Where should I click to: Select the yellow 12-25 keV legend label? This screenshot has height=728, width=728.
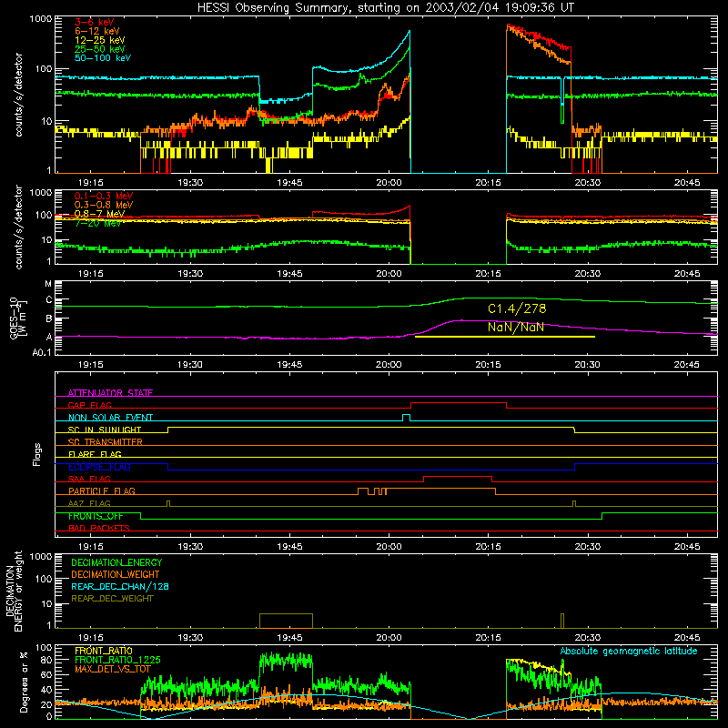tap(100, 40)
